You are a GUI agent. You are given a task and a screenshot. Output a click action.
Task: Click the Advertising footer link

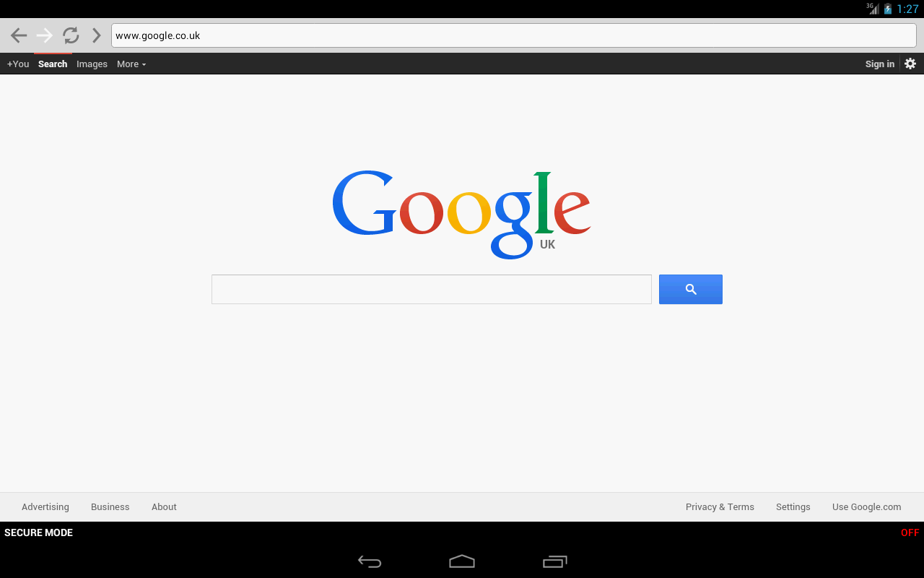(x=45, y=507)
